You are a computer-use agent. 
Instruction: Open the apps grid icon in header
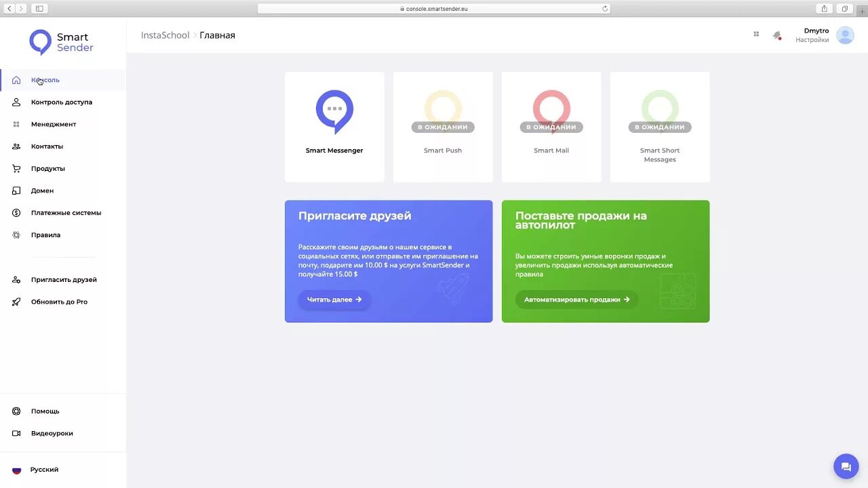(x=756, y=34)
